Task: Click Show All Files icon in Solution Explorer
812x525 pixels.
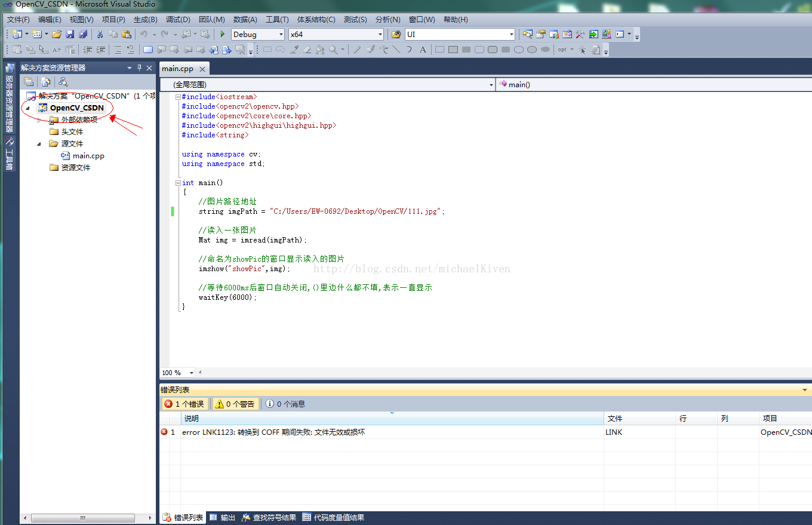Action: tap(45, 82)
